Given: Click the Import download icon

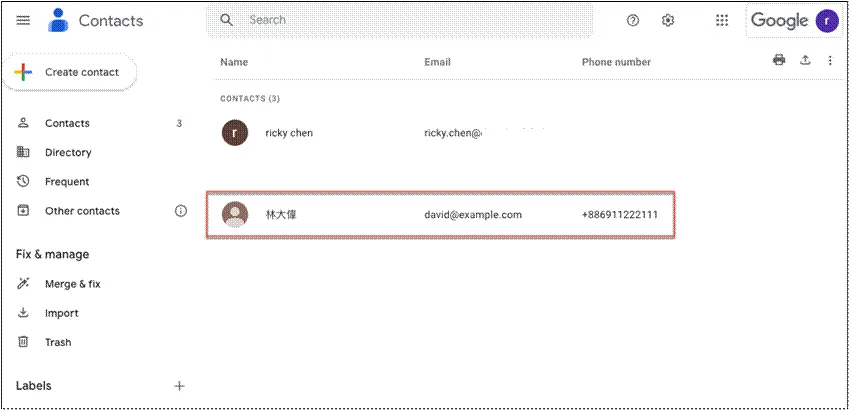Looking at the screenshot, I should click(23, 313).
